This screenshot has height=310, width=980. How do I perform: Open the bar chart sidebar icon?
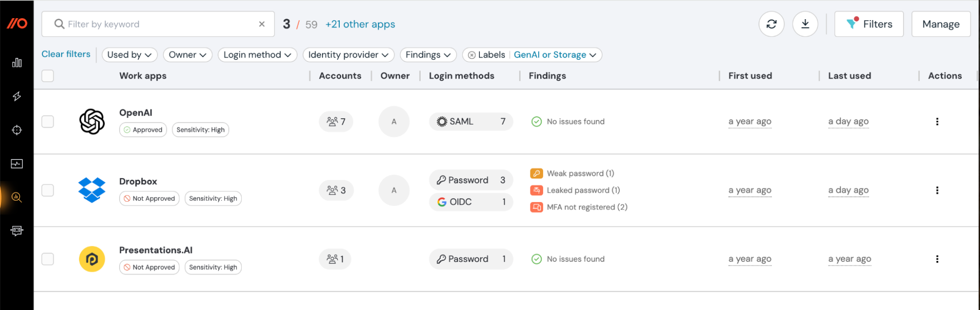[17, 63]
